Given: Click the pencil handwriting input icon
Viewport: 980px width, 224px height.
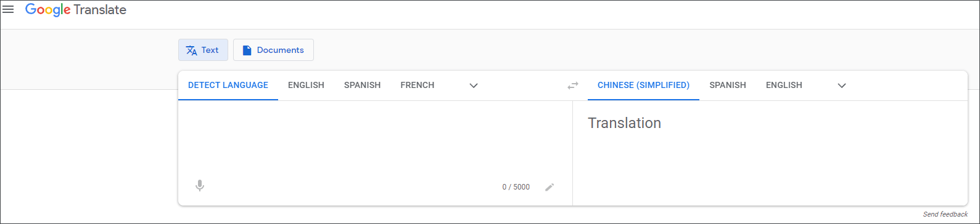Looking at the screenshot, I should pos(550,187).
